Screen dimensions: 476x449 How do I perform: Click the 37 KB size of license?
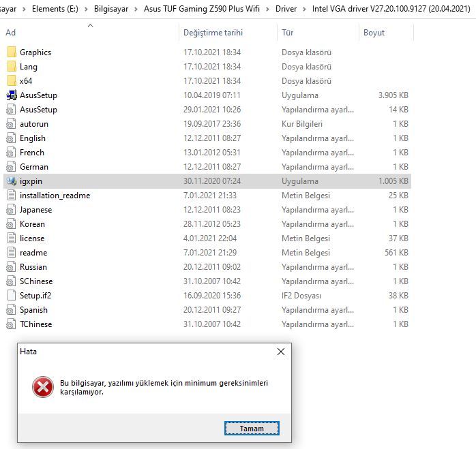pyautogui.click(x=398, y=238)
